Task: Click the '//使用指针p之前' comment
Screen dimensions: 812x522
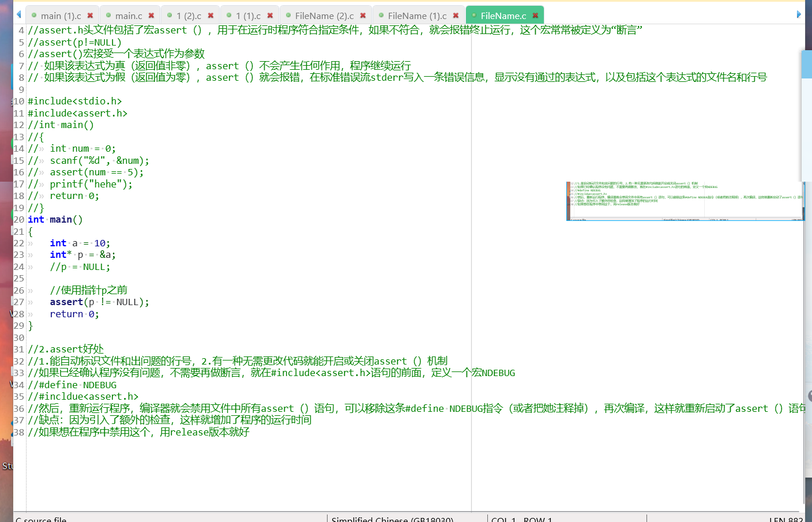Action: point(88,290)
